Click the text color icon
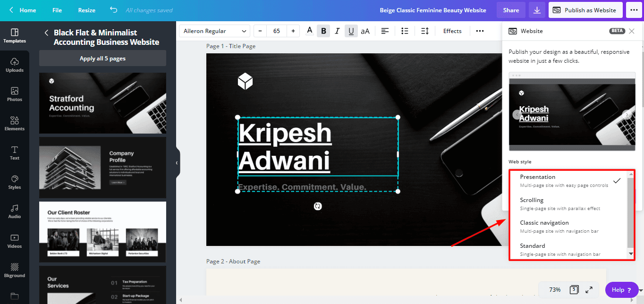This screenshot has height=304, width=644. coord(310,31)
